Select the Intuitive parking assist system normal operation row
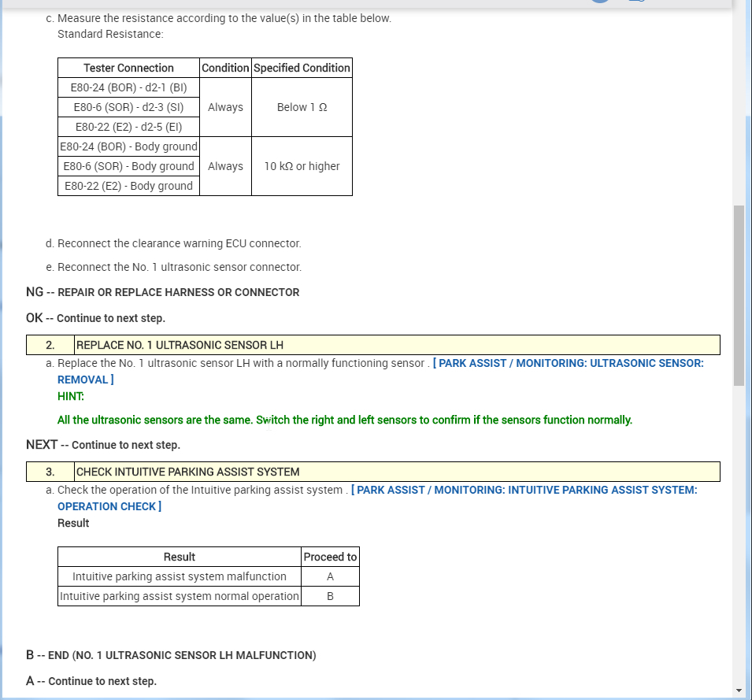Screen dimensions: 752x700 (208, 596)
